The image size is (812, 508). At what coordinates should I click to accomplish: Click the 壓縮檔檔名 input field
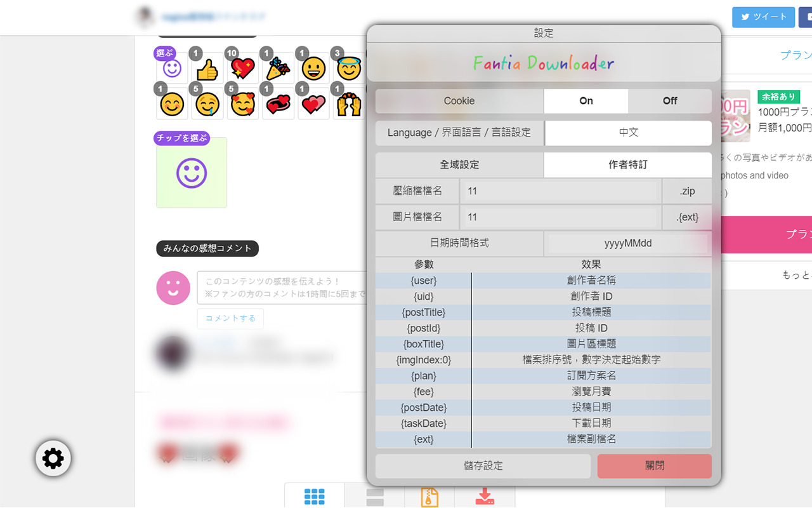point(561,191)
